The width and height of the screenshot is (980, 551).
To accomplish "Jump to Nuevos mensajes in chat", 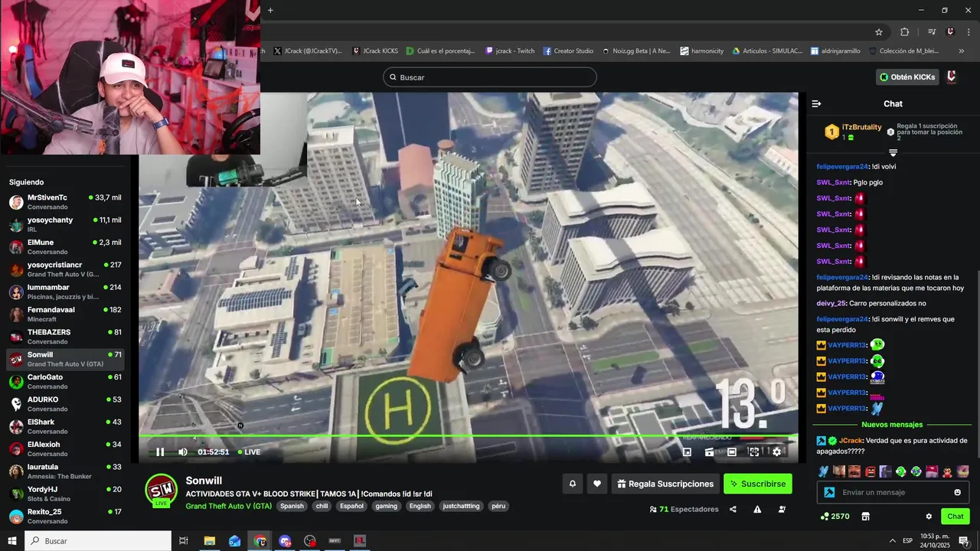I will coord(892,424).
